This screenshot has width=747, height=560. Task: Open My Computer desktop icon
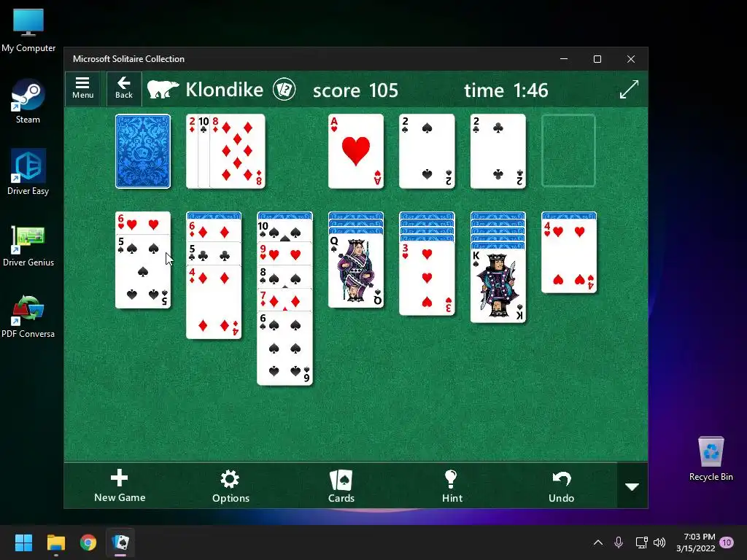coord(28,31)
